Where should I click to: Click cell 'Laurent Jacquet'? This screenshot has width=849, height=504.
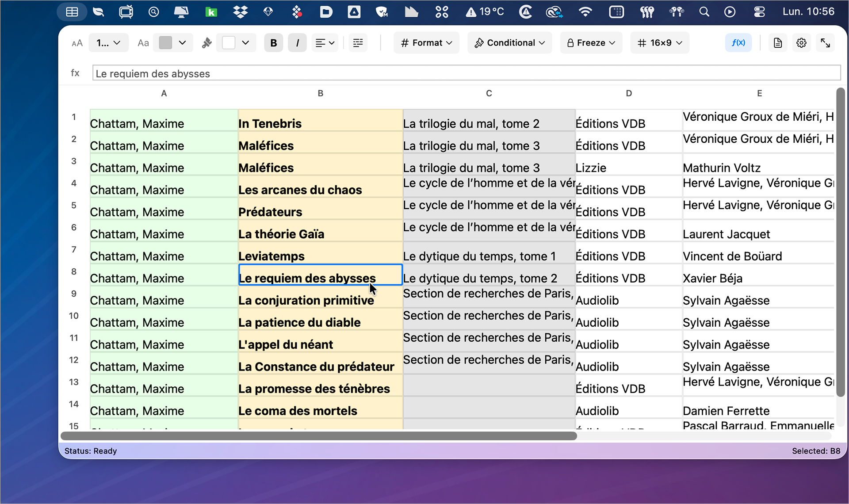pos(758,231)
